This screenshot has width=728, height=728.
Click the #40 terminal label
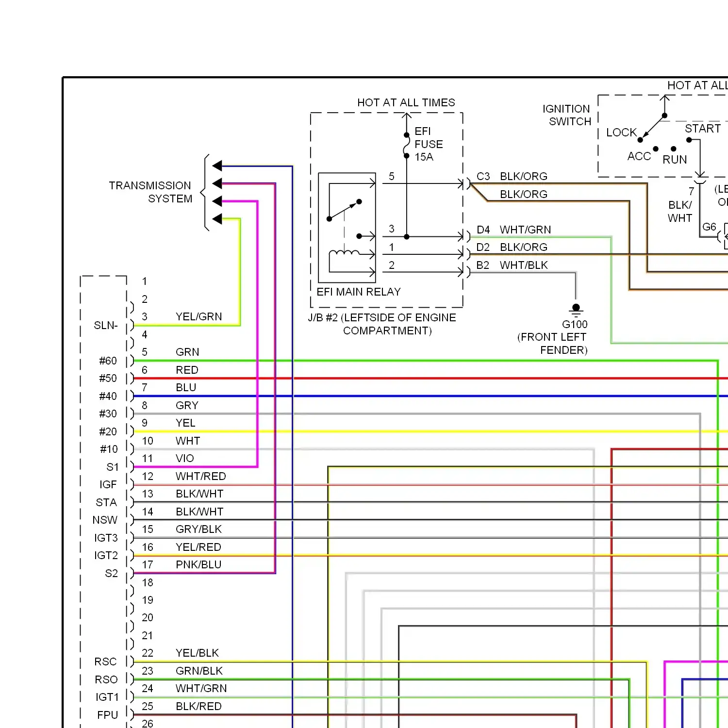click(x=108, y=396)
